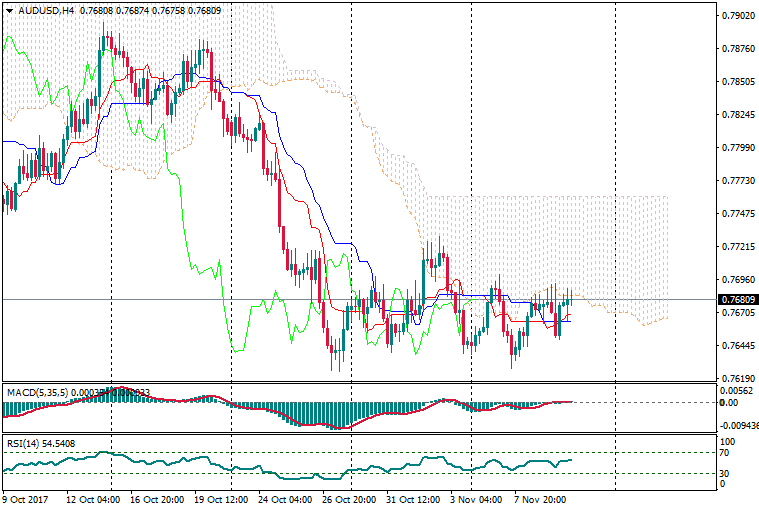Click the MACD 0.00 zero level label
The width and height of the screenshot is (759, 511).
pos(729,402)
